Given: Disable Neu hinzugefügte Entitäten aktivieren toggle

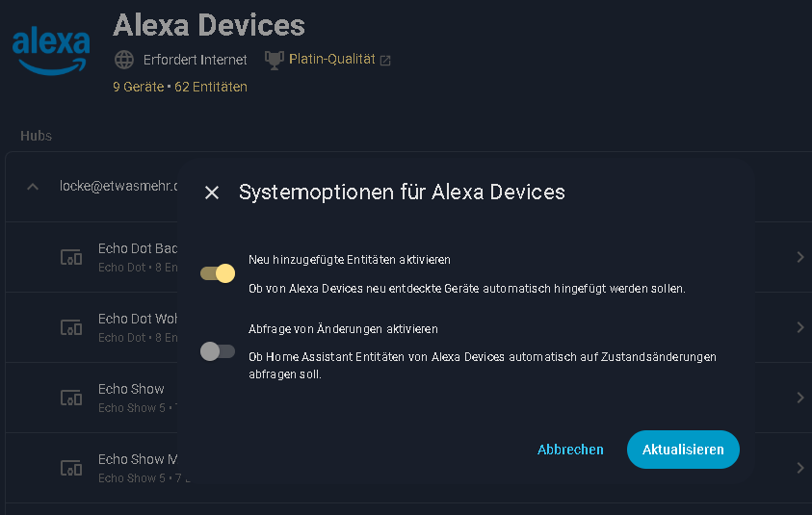Looking at the screenshot, I should click(218, 273).
